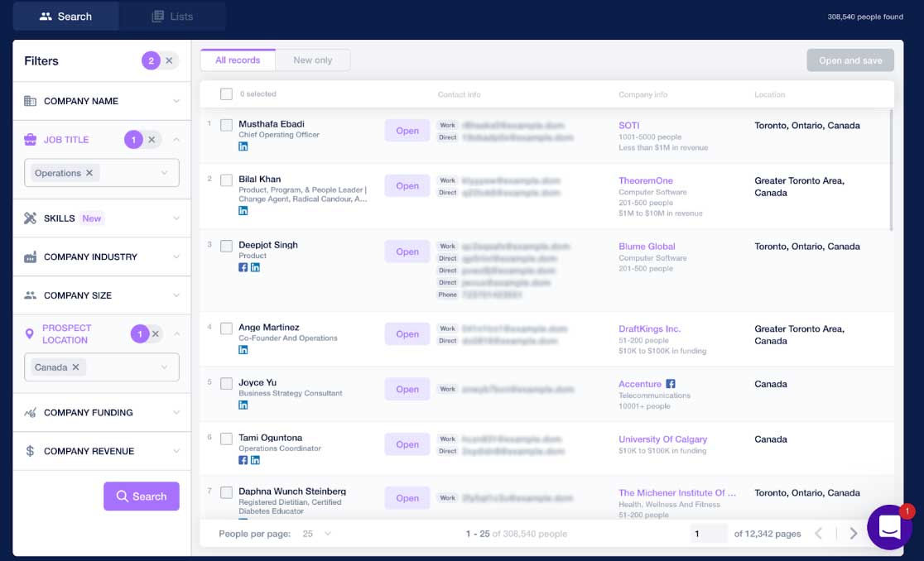
Task: Remove the Canada location tag
Action: pos(76,367)
